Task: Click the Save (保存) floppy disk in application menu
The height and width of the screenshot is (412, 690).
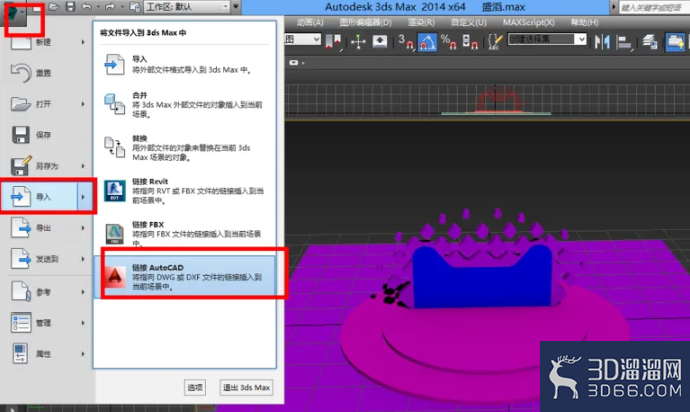Action: tap(21, 135)
